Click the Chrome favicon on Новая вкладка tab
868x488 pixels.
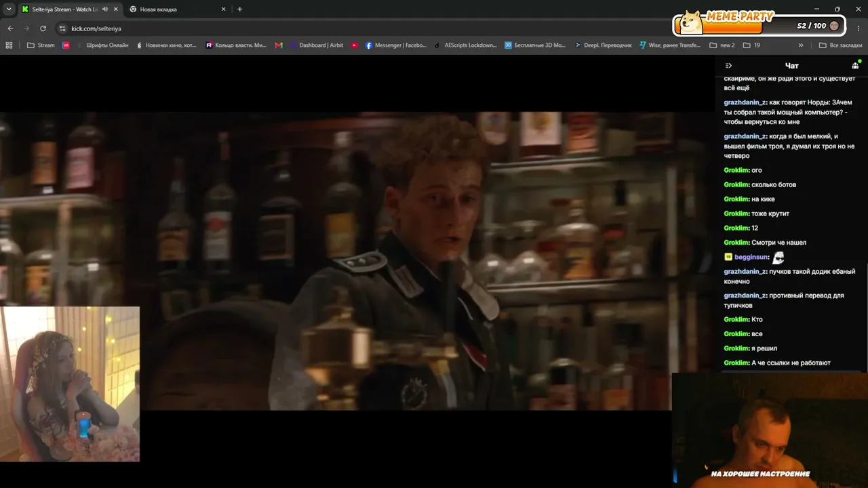click(x=133, y=9)
